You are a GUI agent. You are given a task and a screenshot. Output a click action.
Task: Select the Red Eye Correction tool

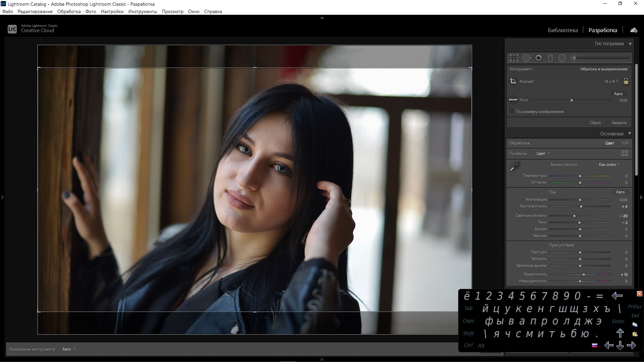click(x=538, y=58)
